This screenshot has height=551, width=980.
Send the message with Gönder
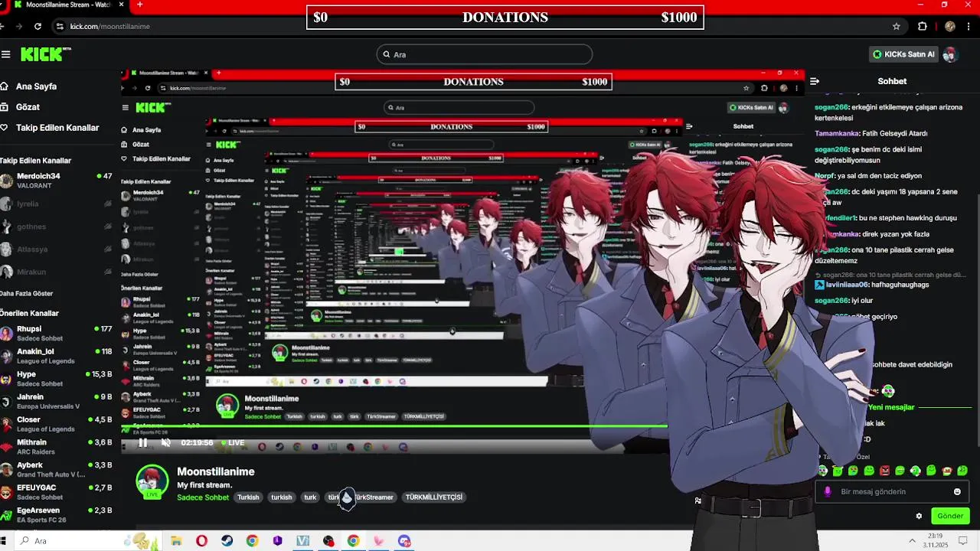(x=950, y=516)
